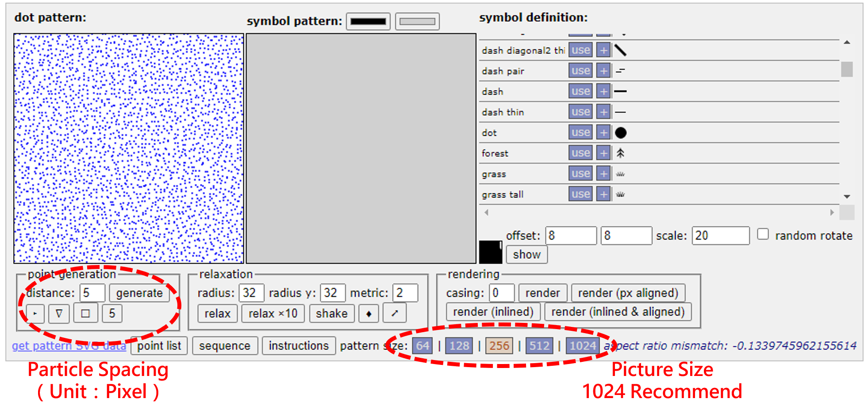The width and height of the screenshot is (868, 414).
Task: Click use for the dot symbol
Action: point(580,132)
